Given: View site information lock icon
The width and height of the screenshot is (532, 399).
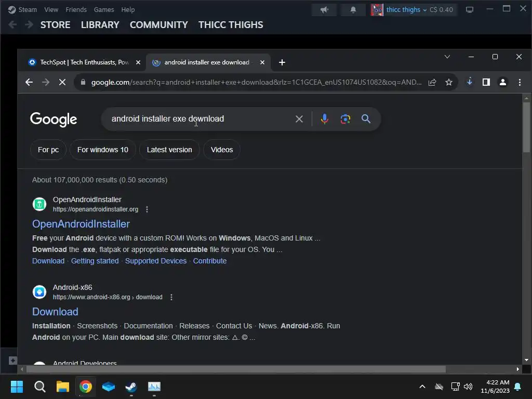Looking at the screenshot, I should point(83,82).
